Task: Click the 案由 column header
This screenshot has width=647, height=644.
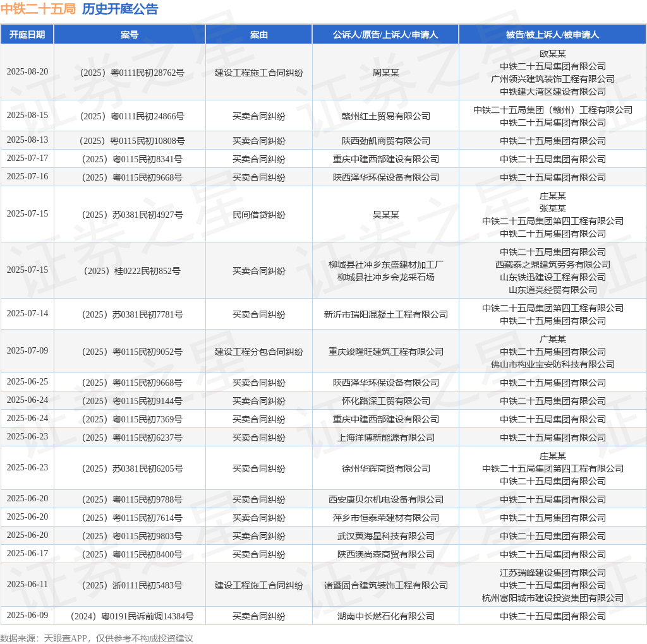Action: click(258, 35)
